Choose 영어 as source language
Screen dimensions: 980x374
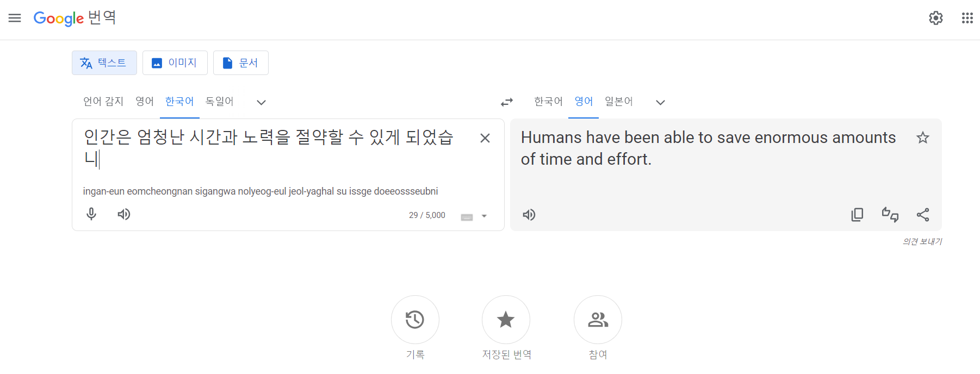(x=145, y=102)
